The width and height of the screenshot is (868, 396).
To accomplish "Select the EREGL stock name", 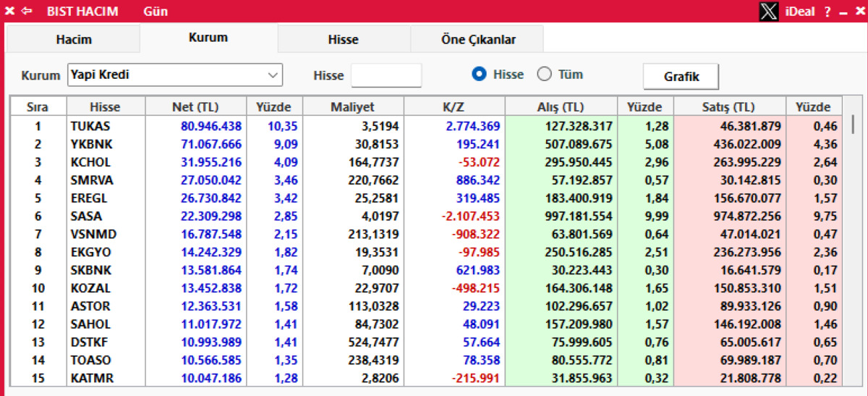I will (89, 198).
